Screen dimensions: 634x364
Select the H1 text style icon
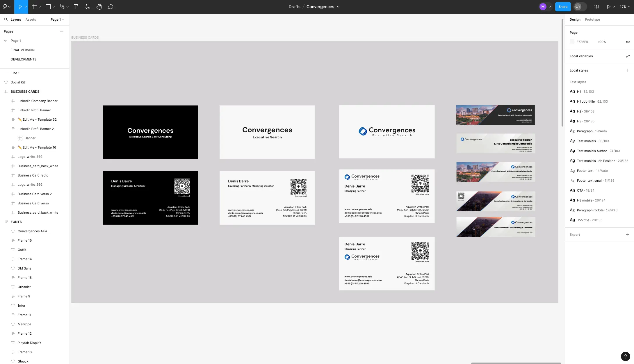pos(572,91)
